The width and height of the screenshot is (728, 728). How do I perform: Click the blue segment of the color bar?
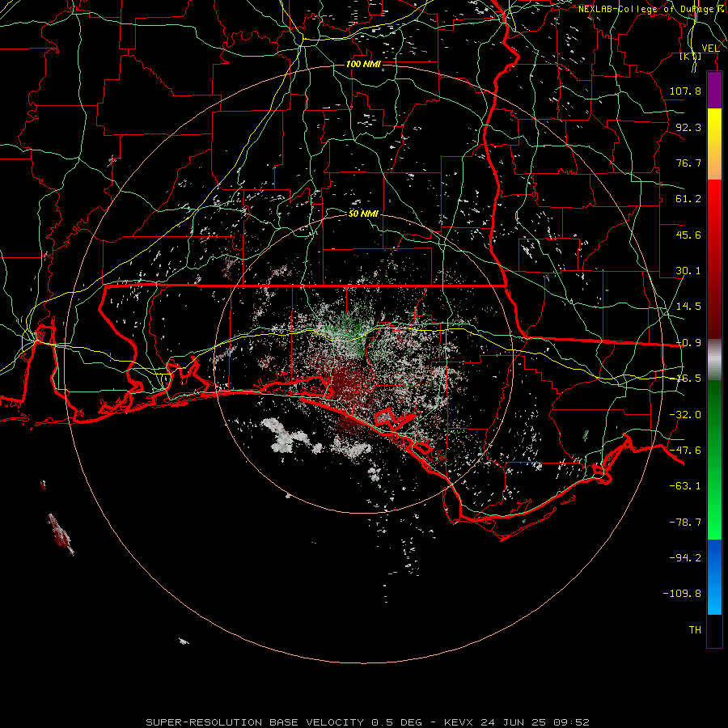click(x=714, y=577)
